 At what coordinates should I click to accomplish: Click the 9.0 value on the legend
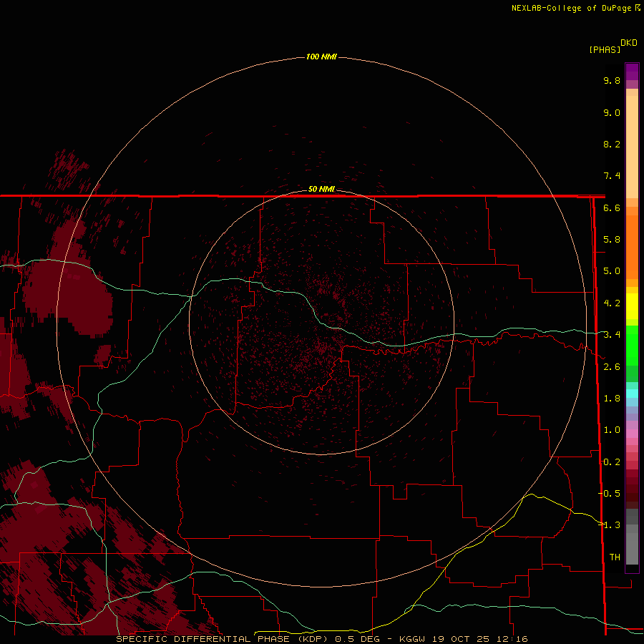click(612, 112)
